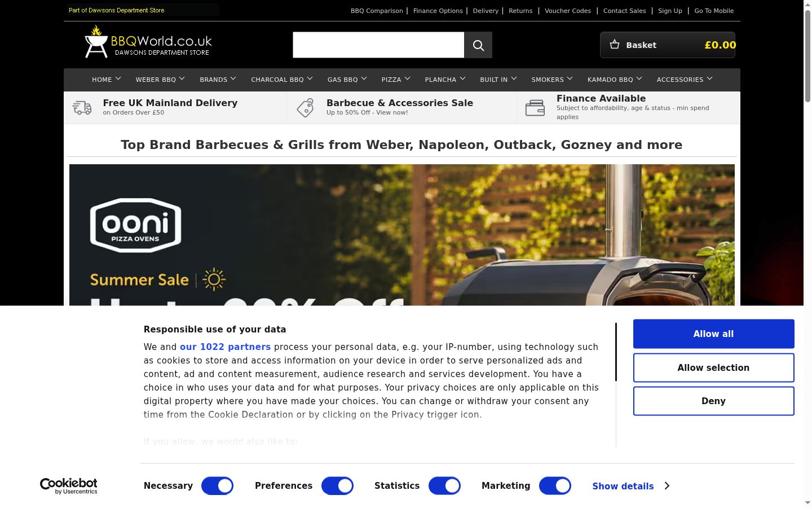Image resolution: width=812 pixels, height=508 pixels.
Task: Open the 'our 1022 partners' link
Action: tap(225, 347)
